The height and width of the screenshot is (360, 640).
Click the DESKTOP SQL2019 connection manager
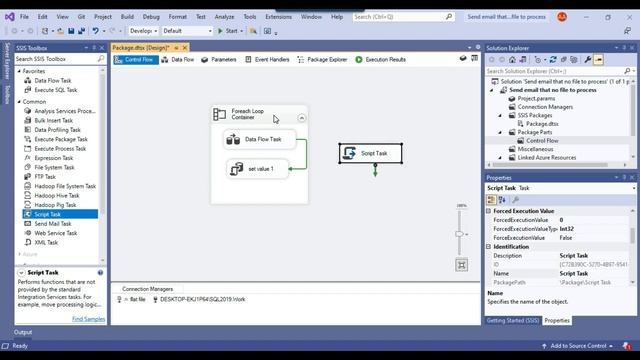(199, 299)
